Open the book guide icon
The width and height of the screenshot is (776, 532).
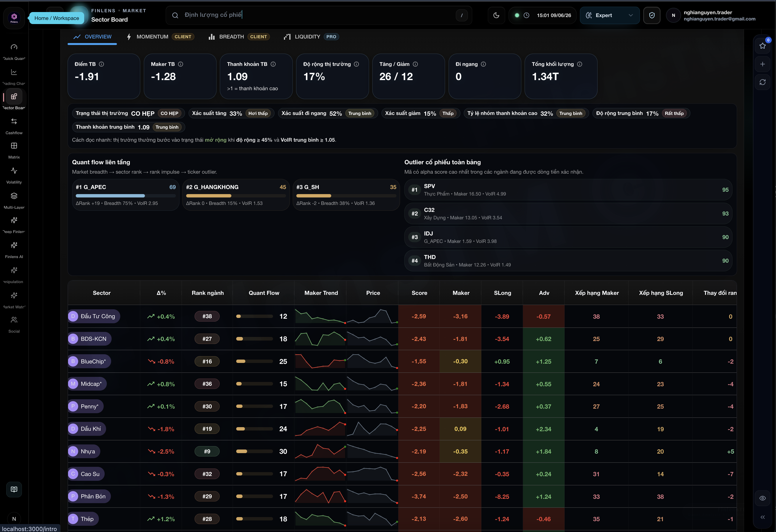(x=14, y=489)
